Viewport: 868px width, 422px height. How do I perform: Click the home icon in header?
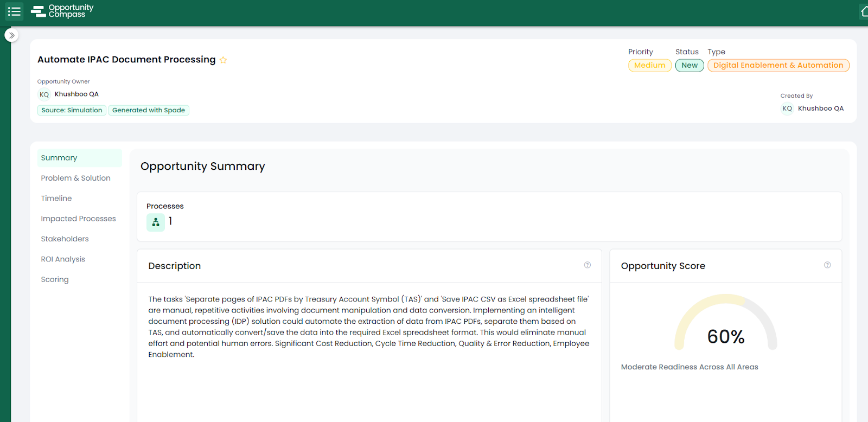click(x=864, y=11)
